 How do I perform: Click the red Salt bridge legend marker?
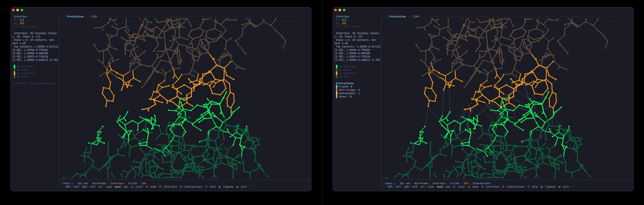336,90
